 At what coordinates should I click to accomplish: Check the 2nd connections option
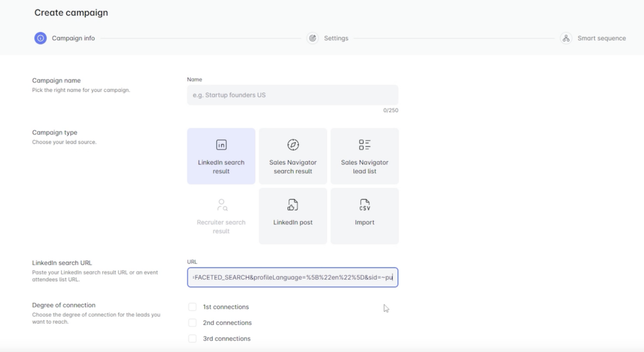192,323
